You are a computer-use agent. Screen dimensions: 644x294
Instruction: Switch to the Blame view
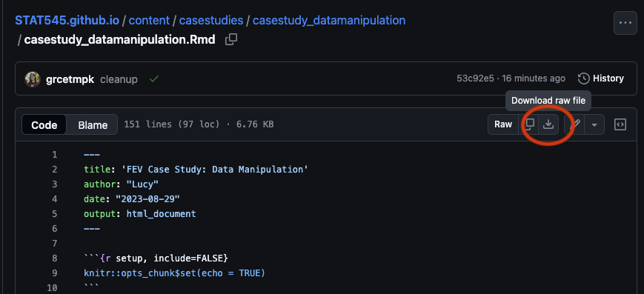click(x=93, y=125)
